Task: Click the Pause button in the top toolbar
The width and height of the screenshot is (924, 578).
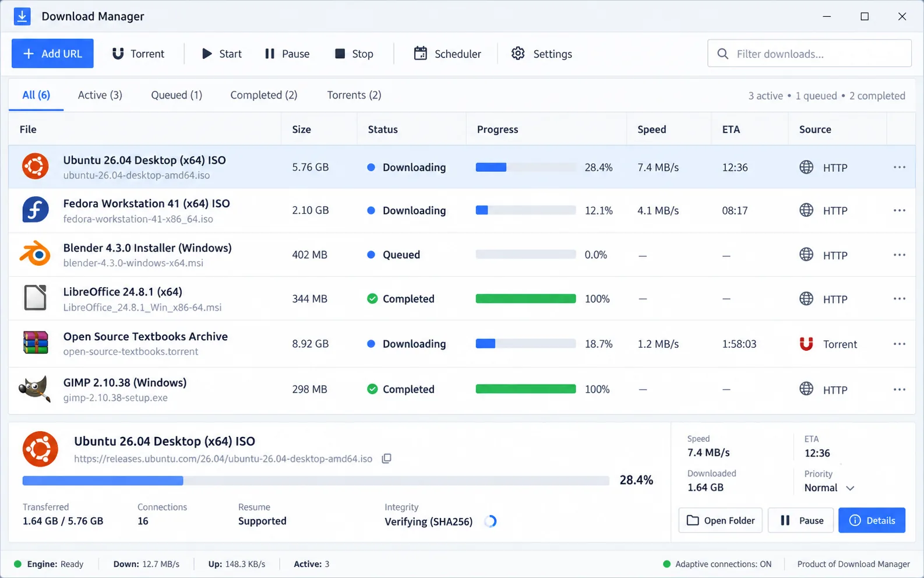Action: tap(287, 54)
